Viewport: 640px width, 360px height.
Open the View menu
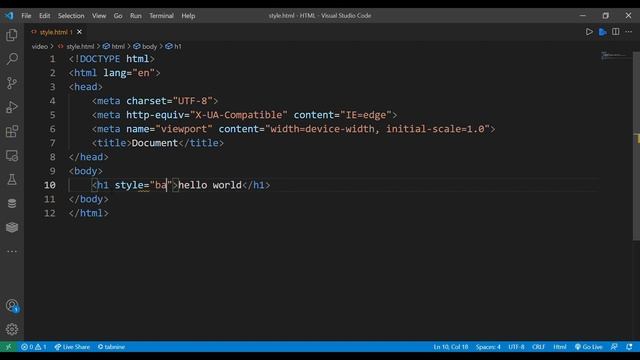tap(99, 16)
